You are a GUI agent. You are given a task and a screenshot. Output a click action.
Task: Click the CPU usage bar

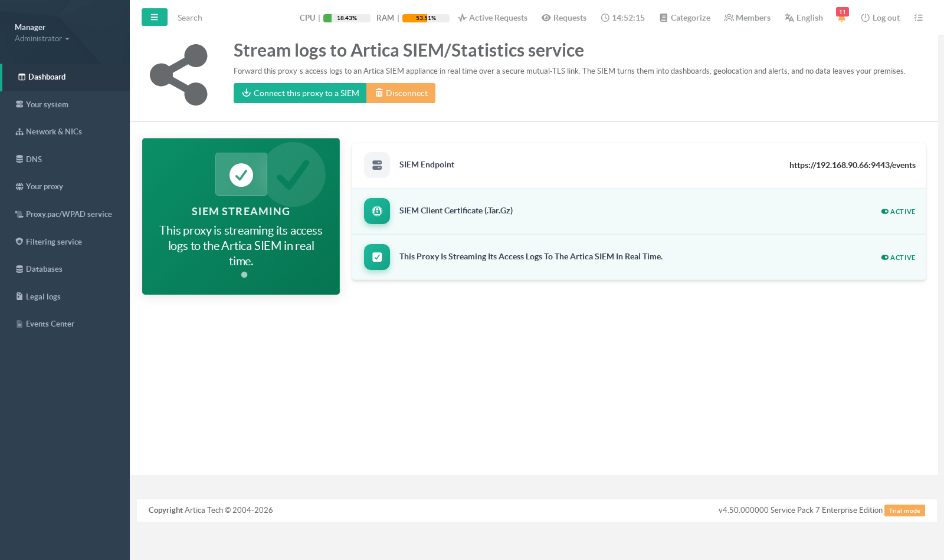point(347,18)
